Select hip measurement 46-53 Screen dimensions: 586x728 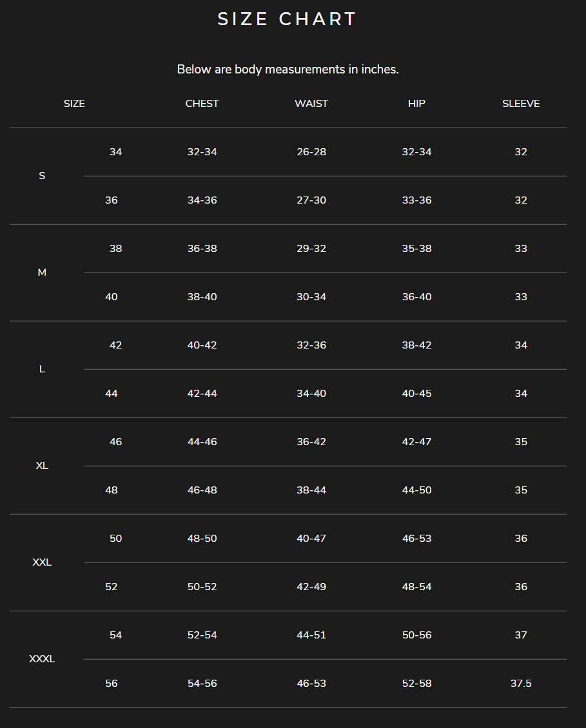point(416,539)
